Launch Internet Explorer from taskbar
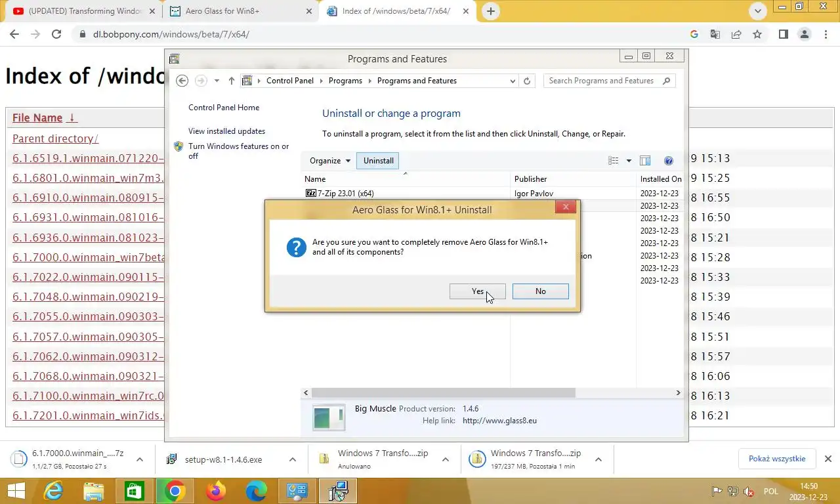840x504 pixels. point(52,491)
